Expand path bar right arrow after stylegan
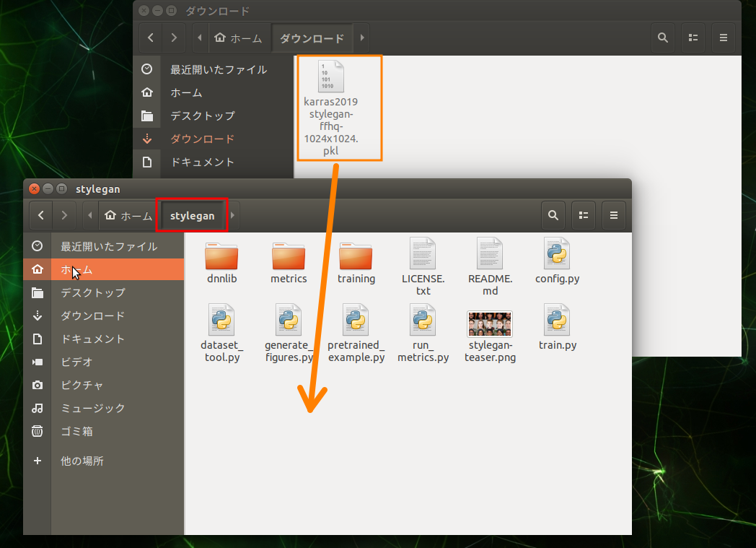756x548 pixels. click(x=233, y=215)
